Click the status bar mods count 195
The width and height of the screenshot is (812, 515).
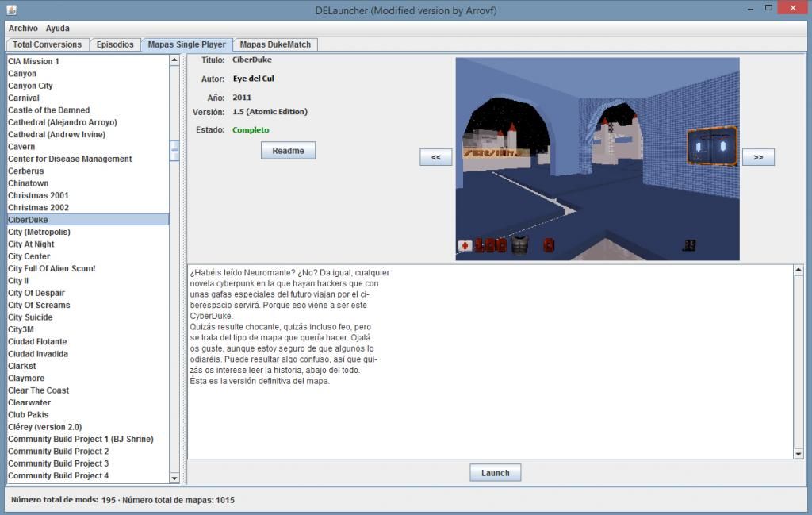[108, 500]
